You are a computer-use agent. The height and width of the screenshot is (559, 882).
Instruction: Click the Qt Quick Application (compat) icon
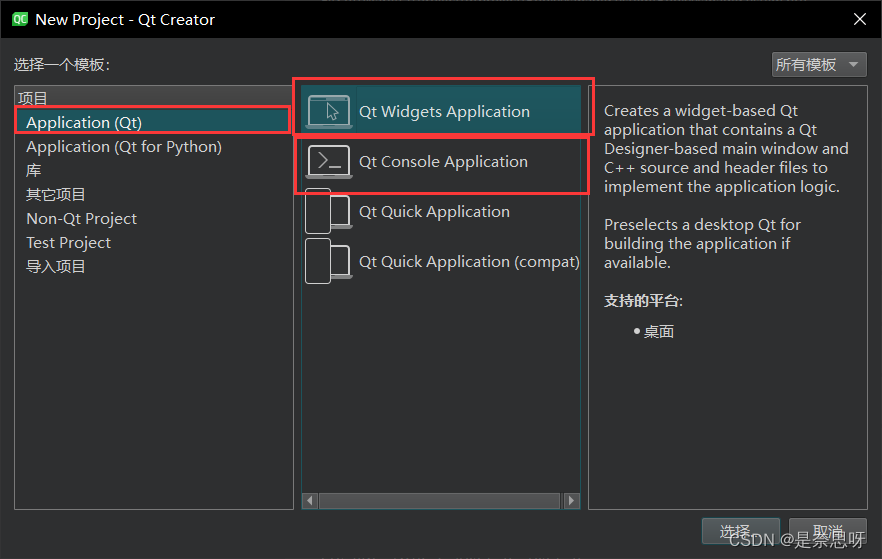click(x=329, y=262)
